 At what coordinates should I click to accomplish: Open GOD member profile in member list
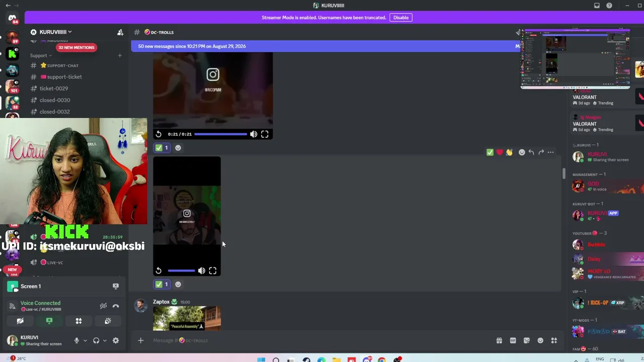point(606,186)
